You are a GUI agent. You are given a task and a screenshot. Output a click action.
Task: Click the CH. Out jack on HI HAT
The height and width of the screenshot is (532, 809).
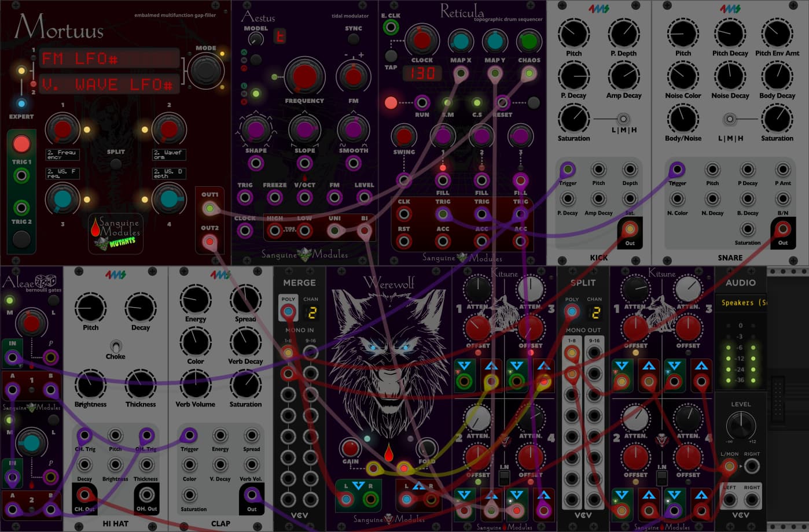(x=84, y=495)
